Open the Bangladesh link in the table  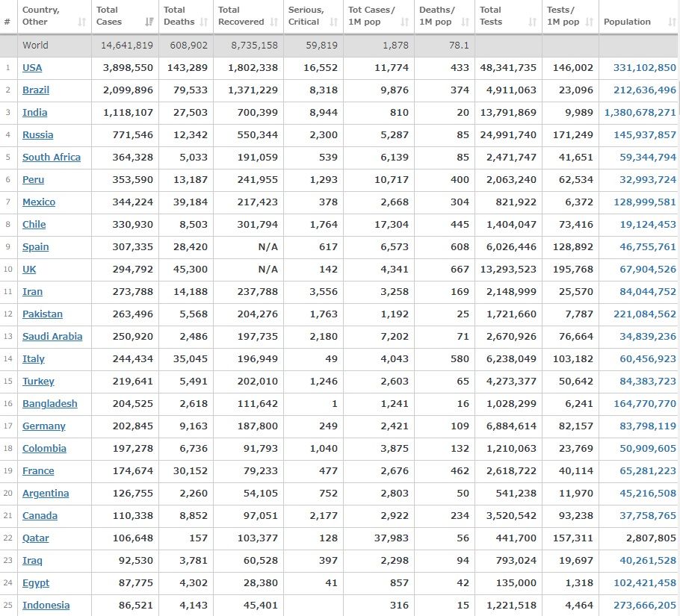click(x=50, y=403)
